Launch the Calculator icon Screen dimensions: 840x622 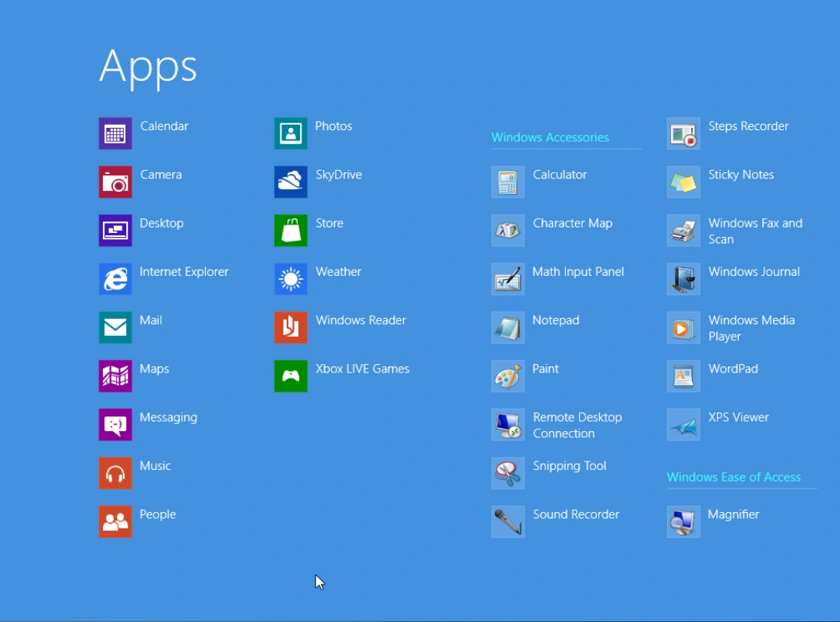click(x=508, y=182)
